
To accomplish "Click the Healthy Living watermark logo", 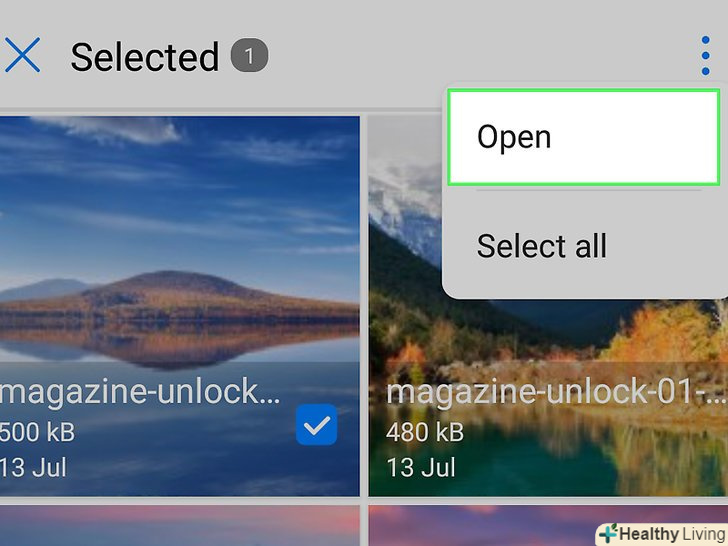I will click(x=662, y=534).
